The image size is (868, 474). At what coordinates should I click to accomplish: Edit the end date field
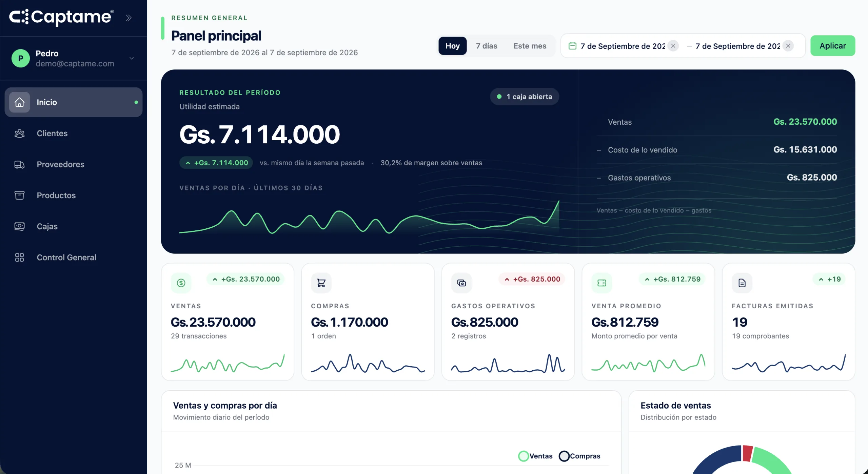coord(737,46)
